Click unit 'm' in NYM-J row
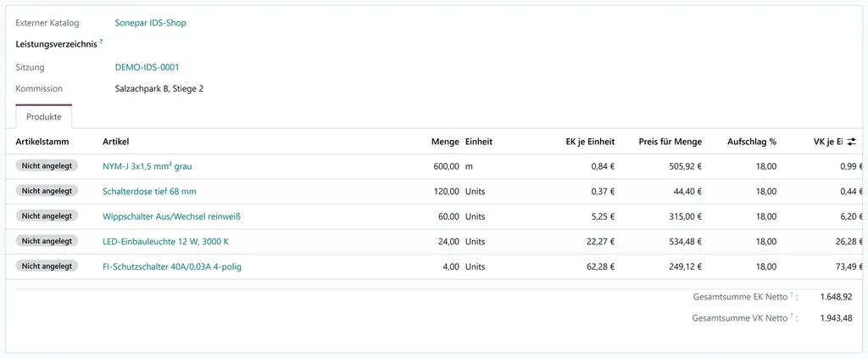868x358 pixels. click(468, 165)
